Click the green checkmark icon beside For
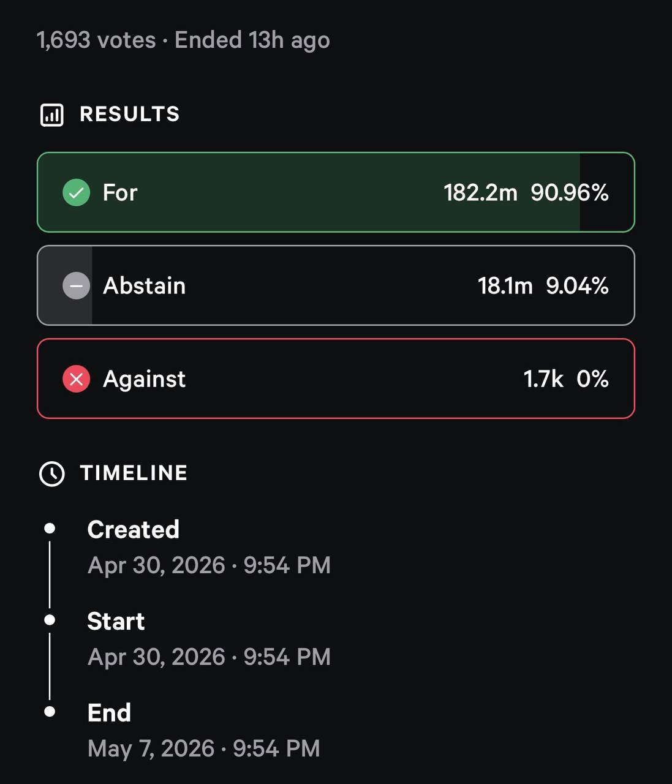The image size is (672, 784). 76,192
